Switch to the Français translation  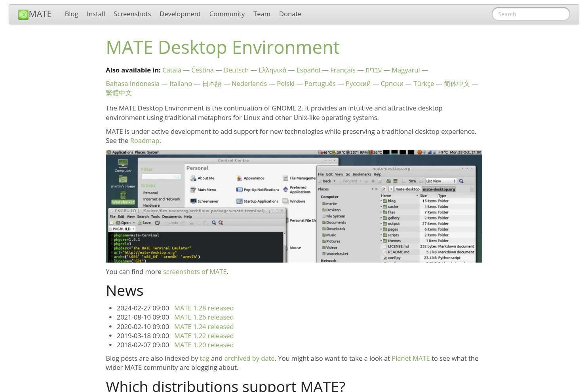(x=343, y=70)
